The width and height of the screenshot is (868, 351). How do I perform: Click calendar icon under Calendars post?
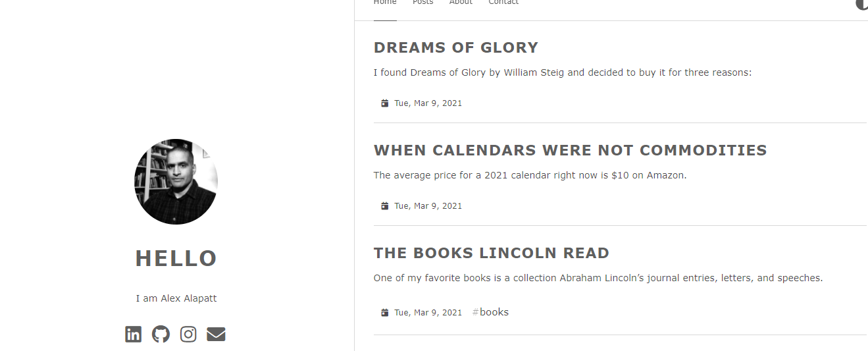pyautogui.click(x=385, y=206)
